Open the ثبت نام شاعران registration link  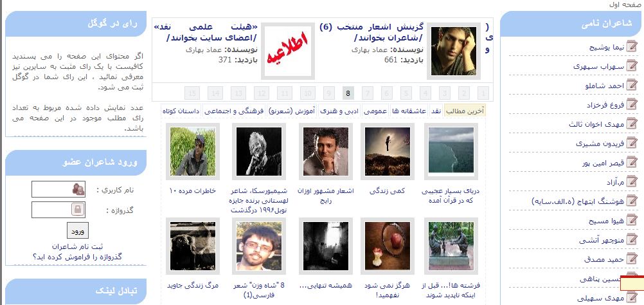click(x=78, y=246)
